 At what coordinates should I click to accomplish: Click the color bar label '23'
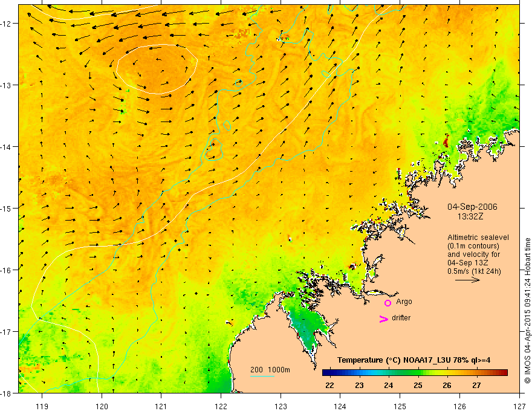point(359,386)
